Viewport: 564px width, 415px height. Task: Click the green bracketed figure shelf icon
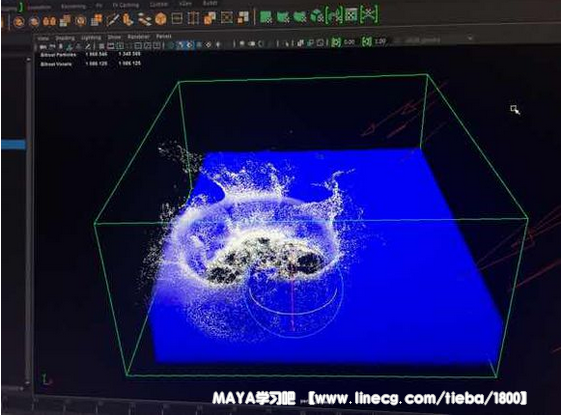(x=334, y=15)
